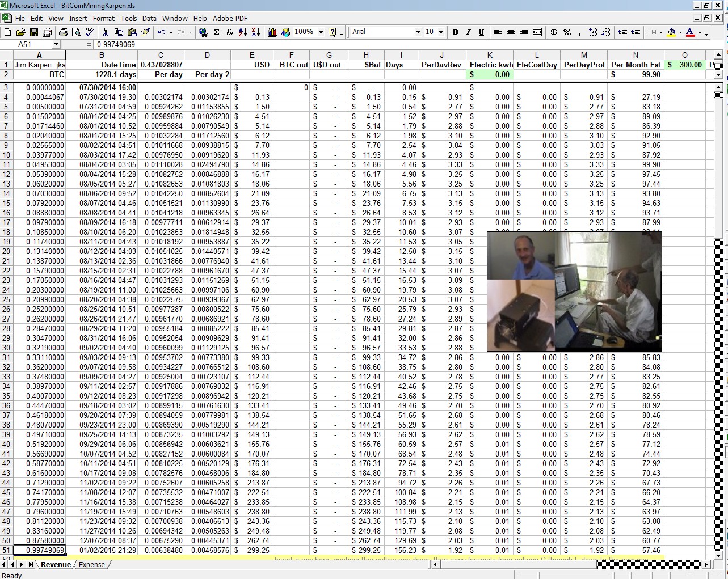
Task: Open the Zoom 100% dropdown
Action: point(321,32)
